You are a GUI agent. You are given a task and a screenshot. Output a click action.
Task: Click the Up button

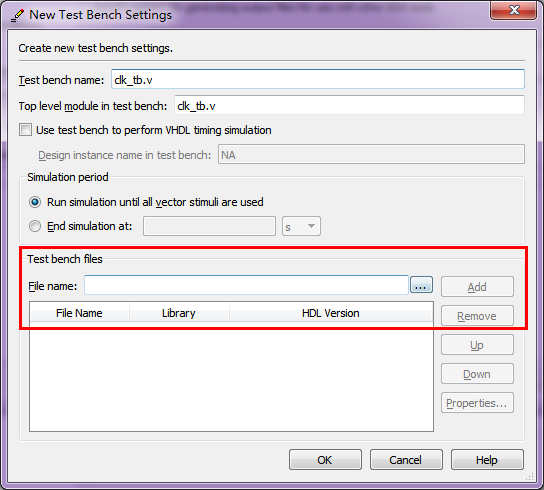click(477, 345)
